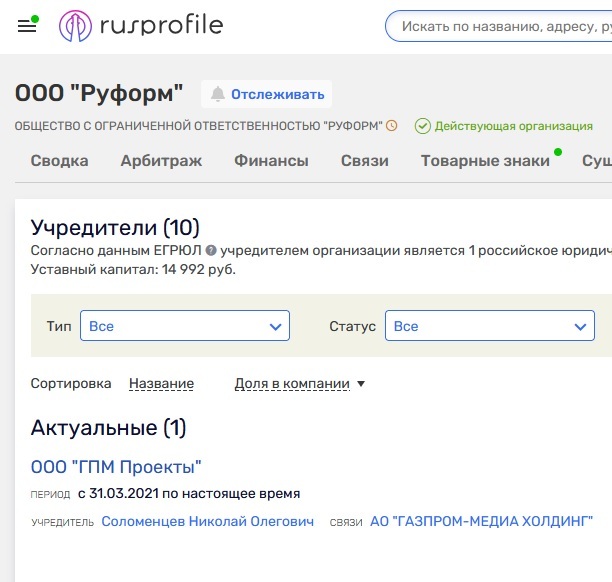
Task: Click the Учредители (10) heading
Action: tap(115, 227)
